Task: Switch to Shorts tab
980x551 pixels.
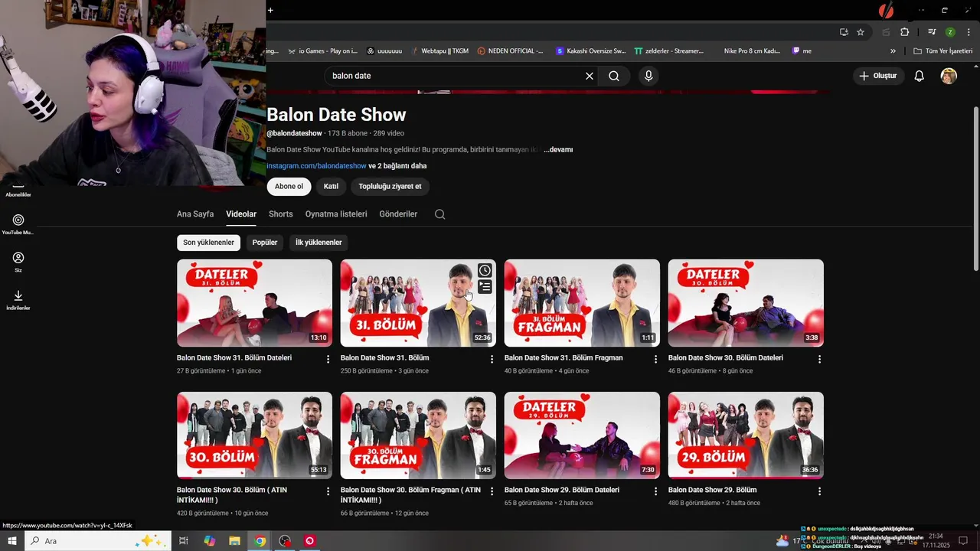Action: [281, 214]
